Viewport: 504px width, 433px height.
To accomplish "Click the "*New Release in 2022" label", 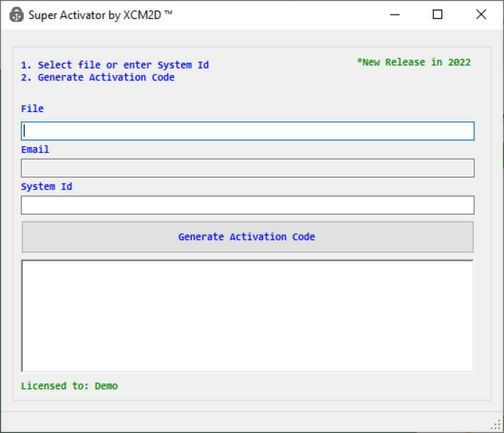I will click(x=414, y=62).
